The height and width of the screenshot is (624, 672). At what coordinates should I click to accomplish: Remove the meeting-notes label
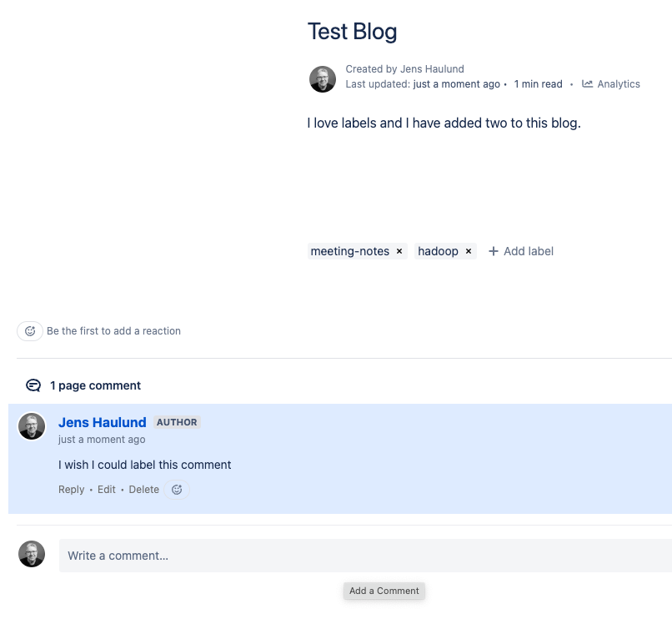point(399,251)
